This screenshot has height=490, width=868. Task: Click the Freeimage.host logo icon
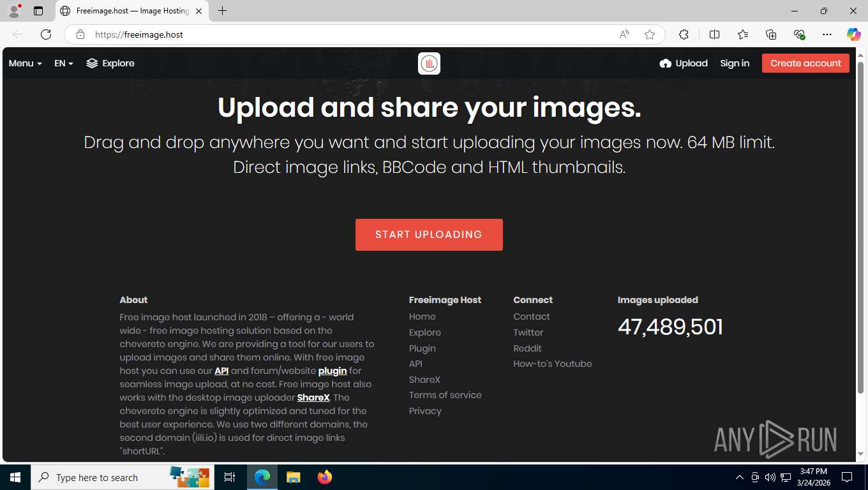429,63
